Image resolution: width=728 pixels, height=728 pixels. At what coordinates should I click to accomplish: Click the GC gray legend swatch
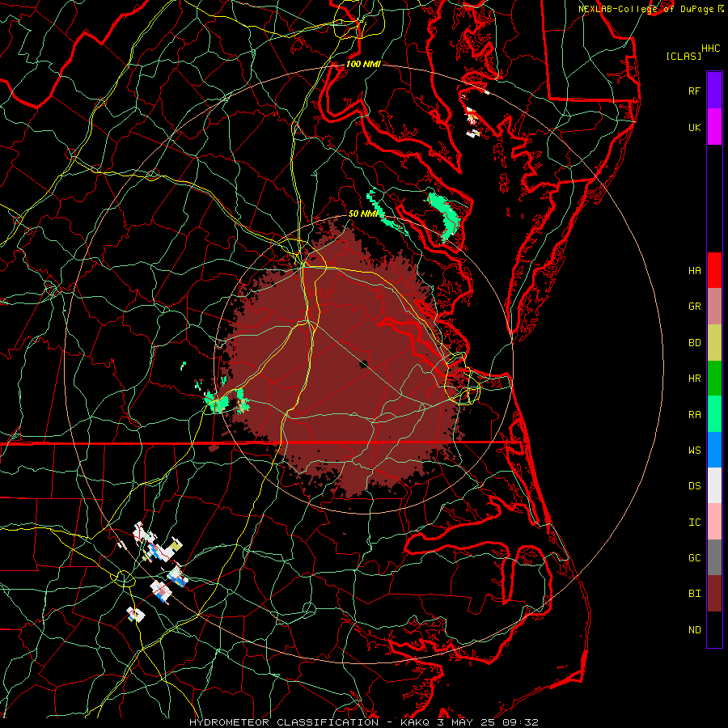point(714,557)
